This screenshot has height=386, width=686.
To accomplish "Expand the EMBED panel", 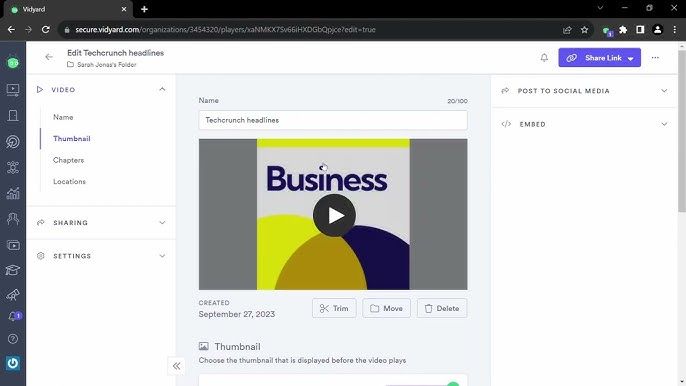I will click(x=664, y=124).
